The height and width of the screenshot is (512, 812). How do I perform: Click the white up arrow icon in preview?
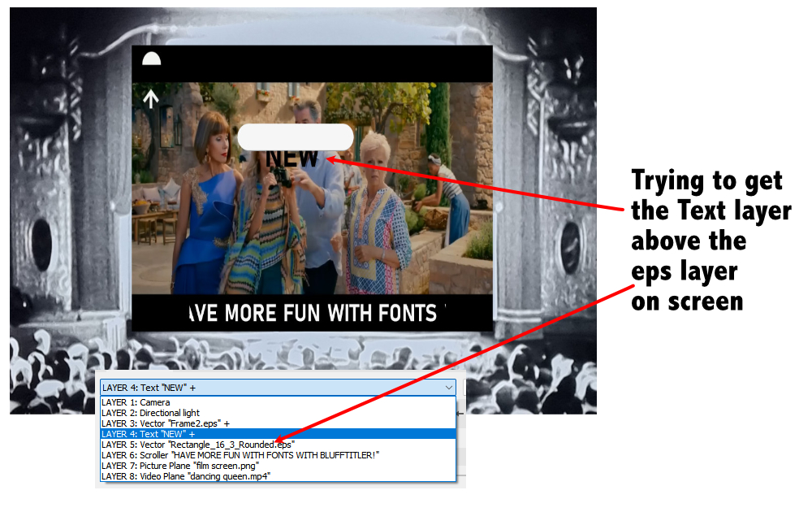151,98
